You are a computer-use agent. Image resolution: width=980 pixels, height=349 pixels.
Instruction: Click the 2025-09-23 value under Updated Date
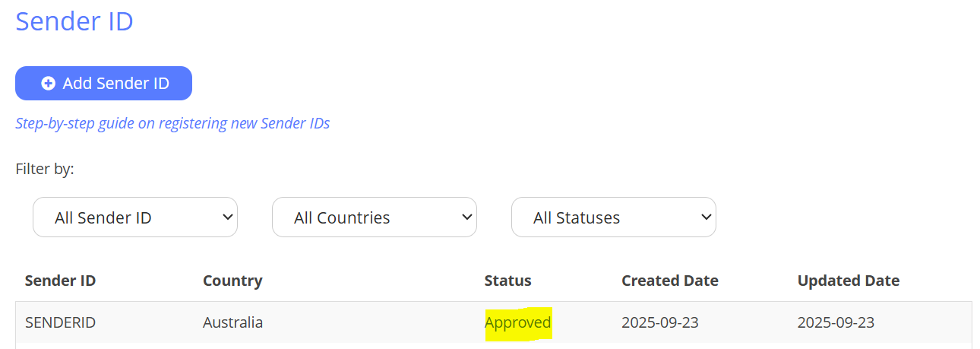(836, 322)
